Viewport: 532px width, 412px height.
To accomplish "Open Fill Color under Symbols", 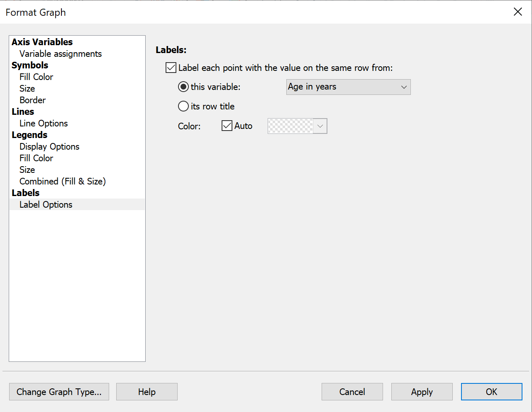I will pos(36,77).
